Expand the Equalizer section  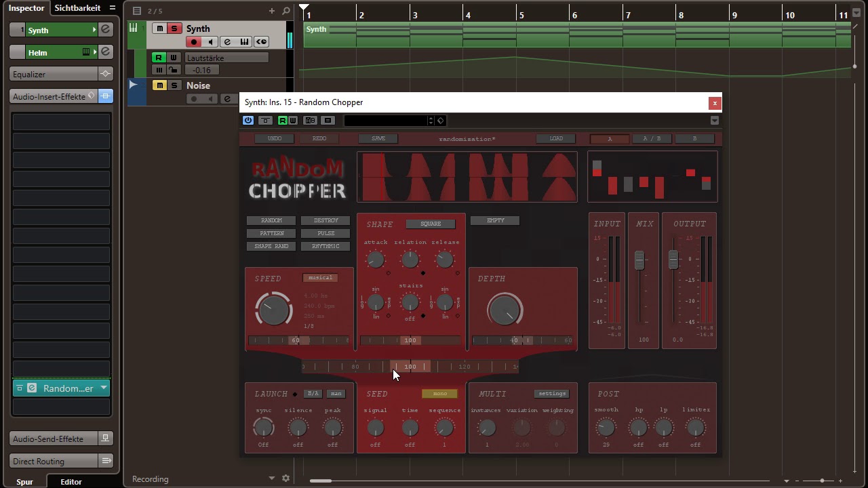pos(54,74)
